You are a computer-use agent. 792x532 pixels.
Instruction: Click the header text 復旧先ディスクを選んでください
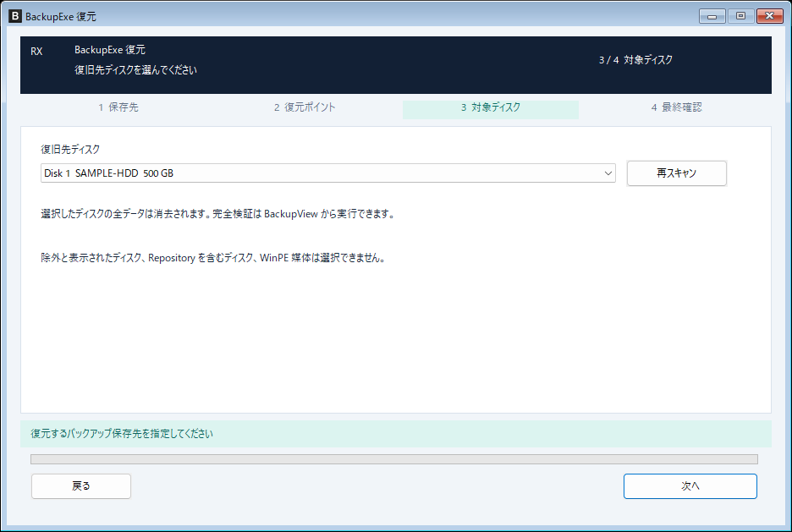point(136,70)
